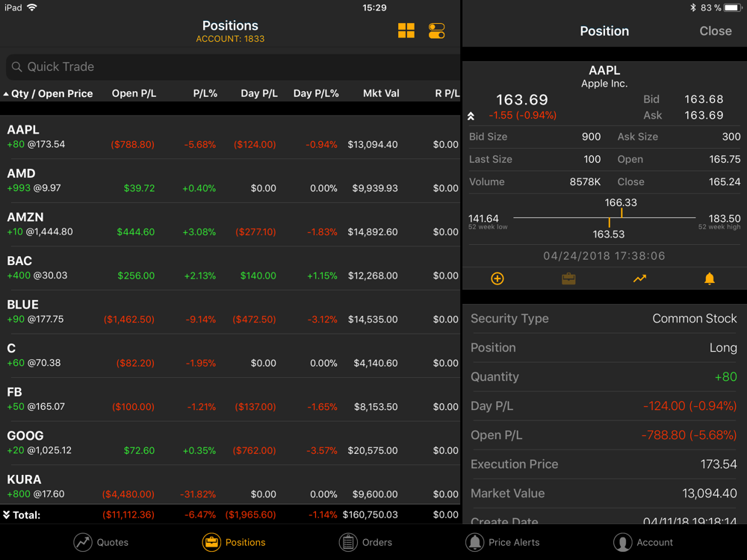The height and width of the screenshot is (560, 747).
Task: Collapse the AAPL quote details chevron
Action: [471, 116]
